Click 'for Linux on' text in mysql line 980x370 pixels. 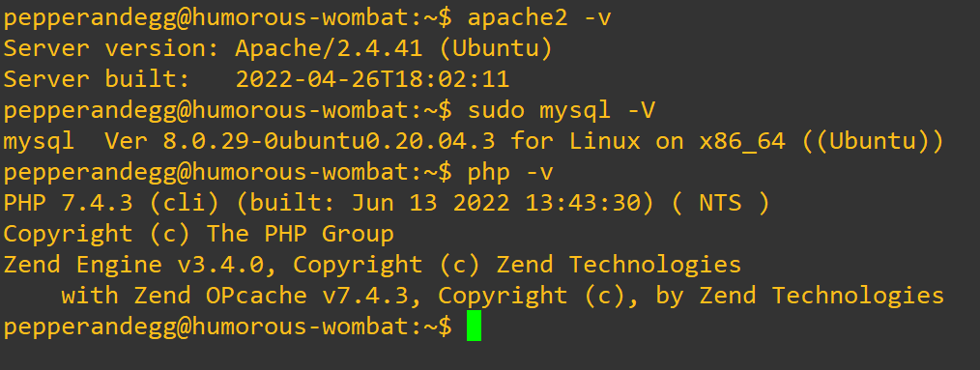click(597, 141)
